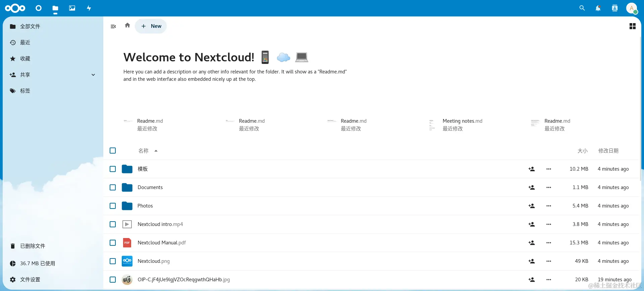Open 最近 in sidebar

pos(53,43)
